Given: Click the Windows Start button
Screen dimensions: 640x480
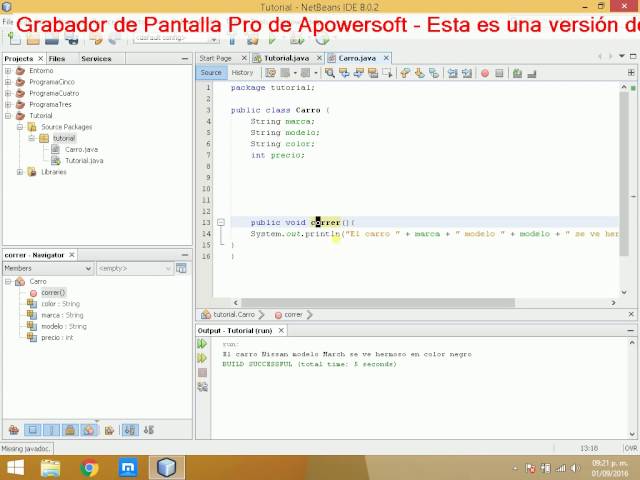Looking at the screenshot, I should [16, 468].
